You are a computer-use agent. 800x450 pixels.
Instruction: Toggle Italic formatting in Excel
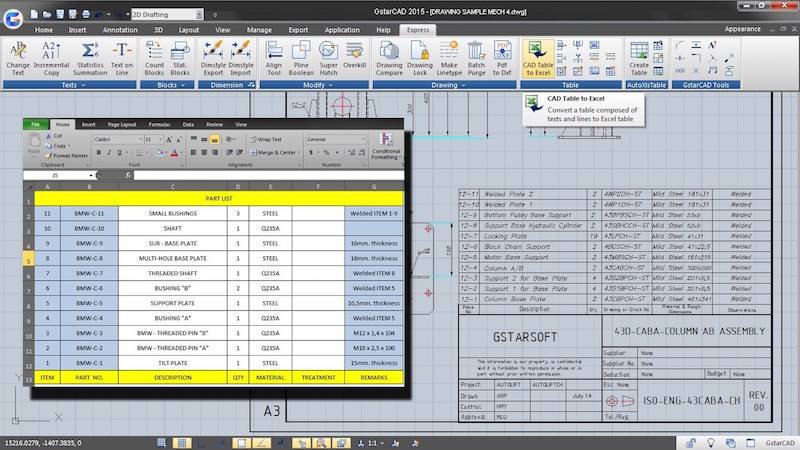tap(107, 153)
